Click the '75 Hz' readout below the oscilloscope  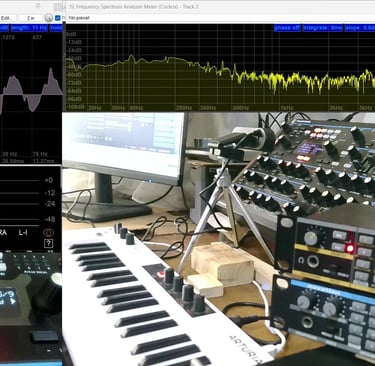40,154
